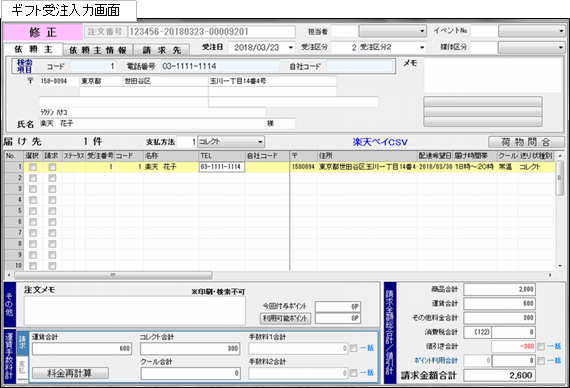Click the 今回付与ポイント field
Image resolution: width=570 pixels, height=388 pixels.
(338, 307)
